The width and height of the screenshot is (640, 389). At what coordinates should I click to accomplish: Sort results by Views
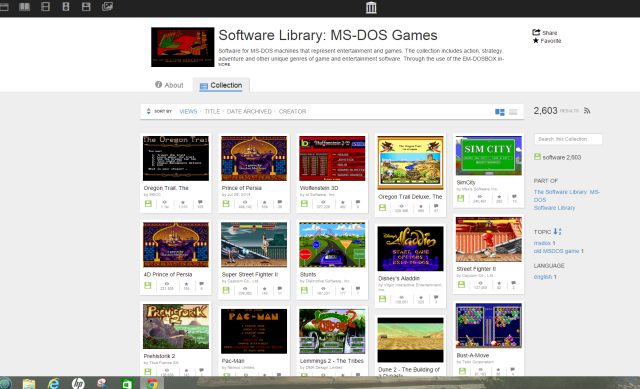click(x=188, y=111)
